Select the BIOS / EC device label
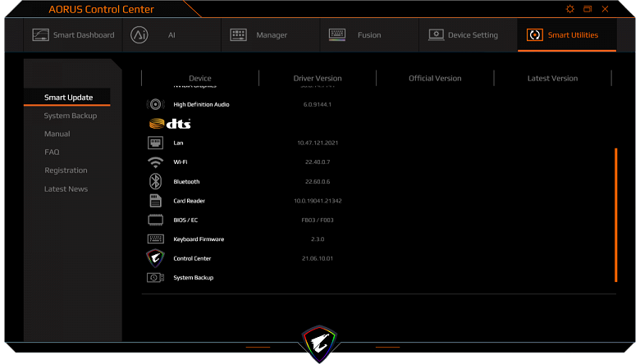 (x=185, y=220)
